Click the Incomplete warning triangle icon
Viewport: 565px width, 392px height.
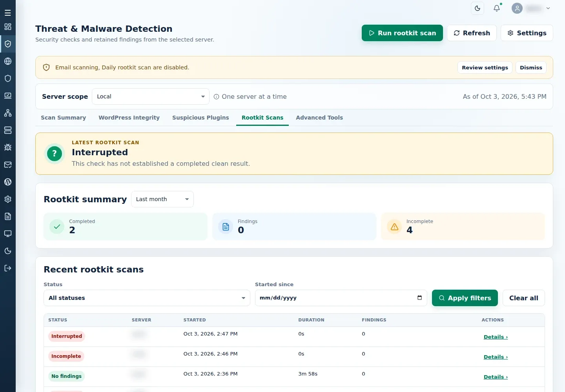(x=394, y=227)
